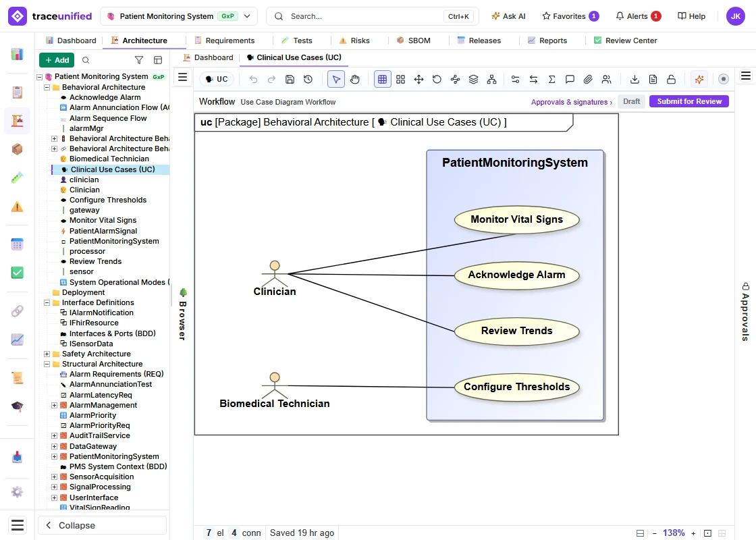Image resolution: width=756 pixels, height=540 pixels.
Task: Click the four-way move arrows icon
Action: (419, 80)
